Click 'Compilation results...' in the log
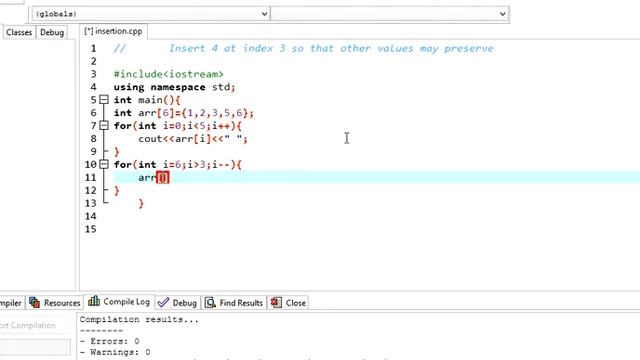The image size is (640, 360). click(x=139, y=320)
